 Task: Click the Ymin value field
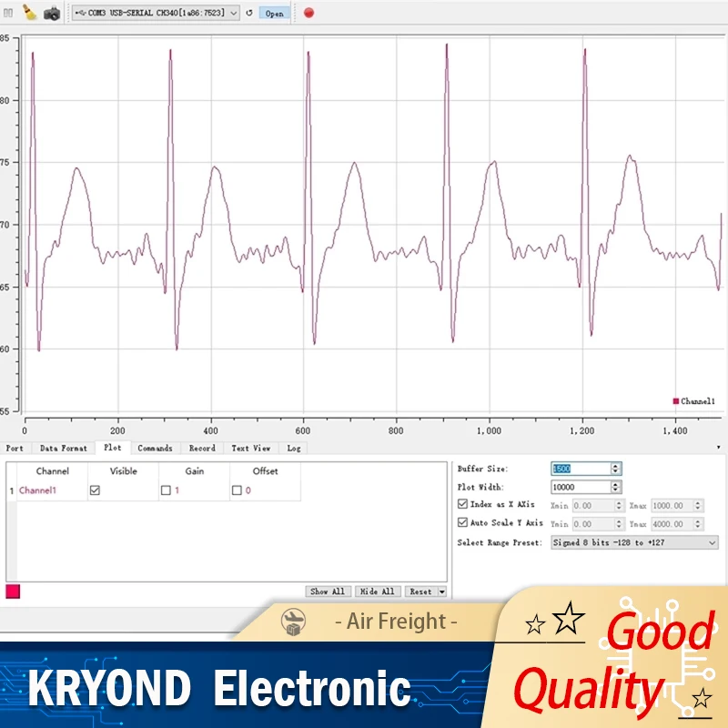593,524
